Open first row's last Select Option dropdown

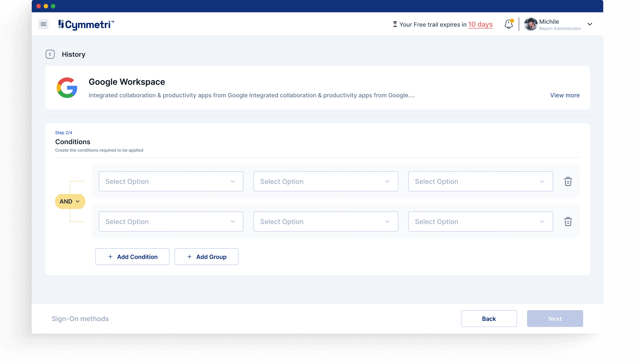[x=480, y=182]
